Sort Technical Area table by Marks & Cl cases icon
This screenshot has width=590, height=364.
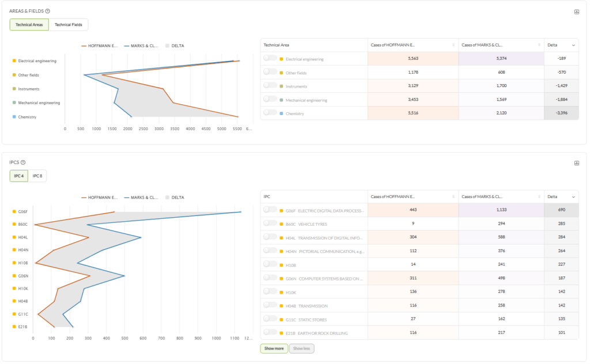tap(539, 45)
